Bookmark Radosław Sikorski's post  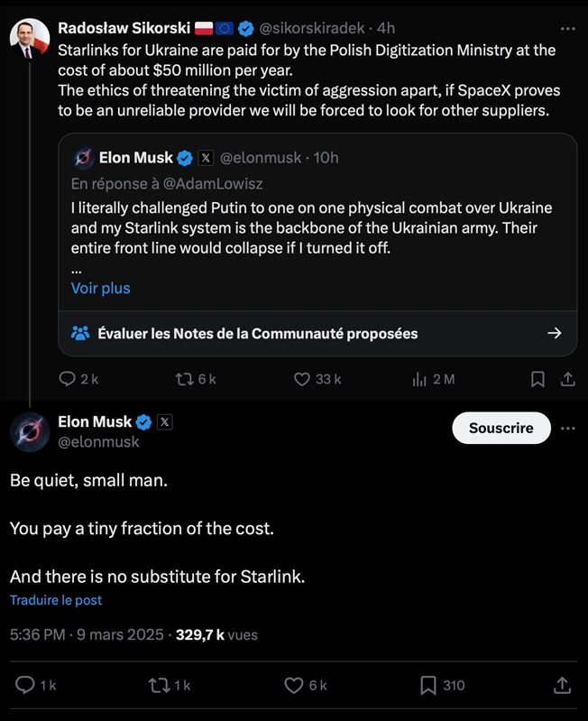pos(537,379)
